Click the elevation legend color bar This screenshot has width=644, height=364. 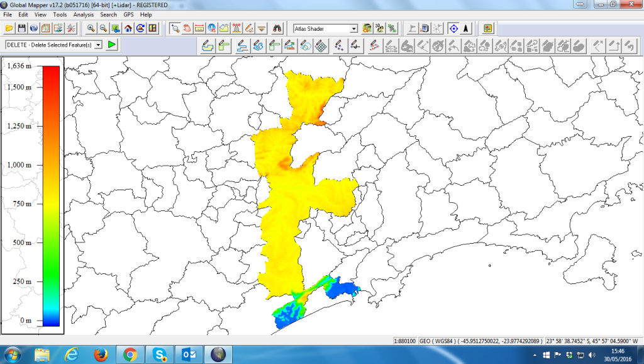(51, 196)
